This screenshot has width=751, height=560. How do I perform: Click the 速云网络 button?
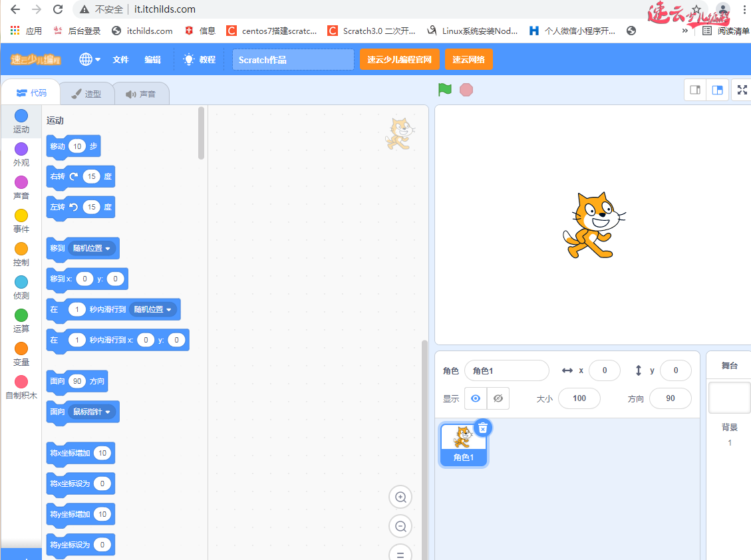[468, 59]
